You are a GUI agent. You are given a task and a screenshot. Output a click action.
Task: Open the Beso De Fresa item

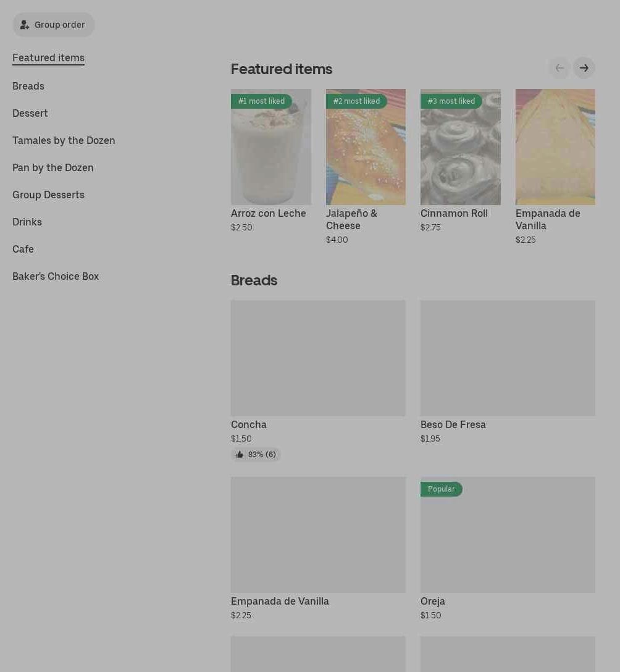pos(508,358)
